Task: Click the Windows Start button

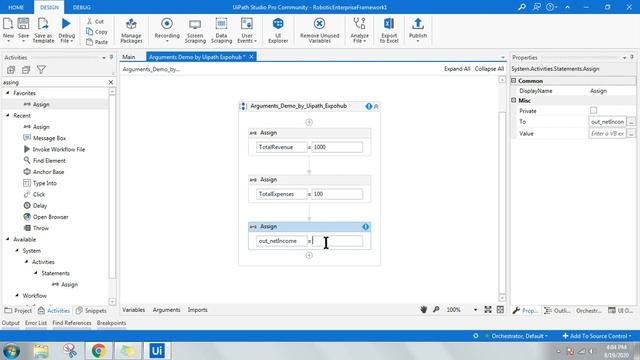Action: 11,351
